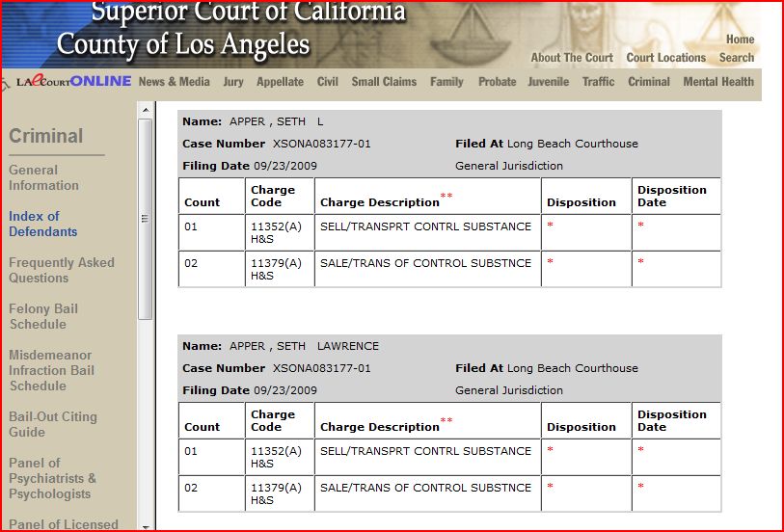Open the News & Media menu
The image size is (784, 532).
coord(174,81)
